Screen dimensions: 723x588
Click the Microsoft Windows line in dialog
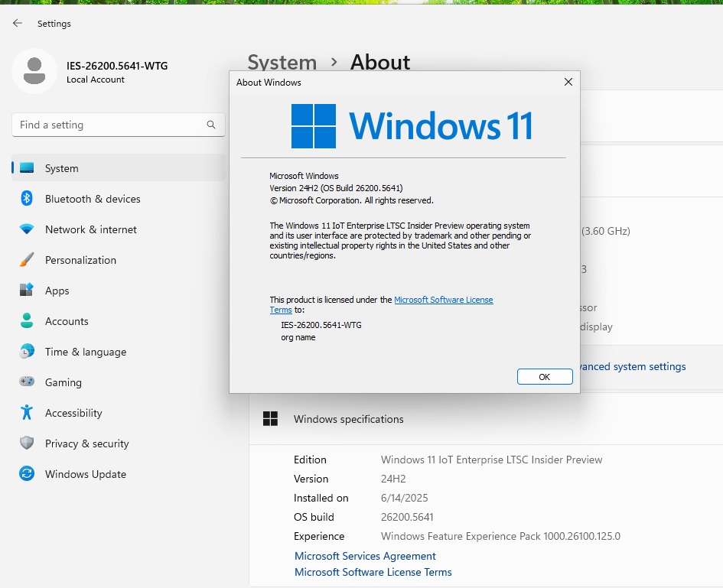click(304, 176)
